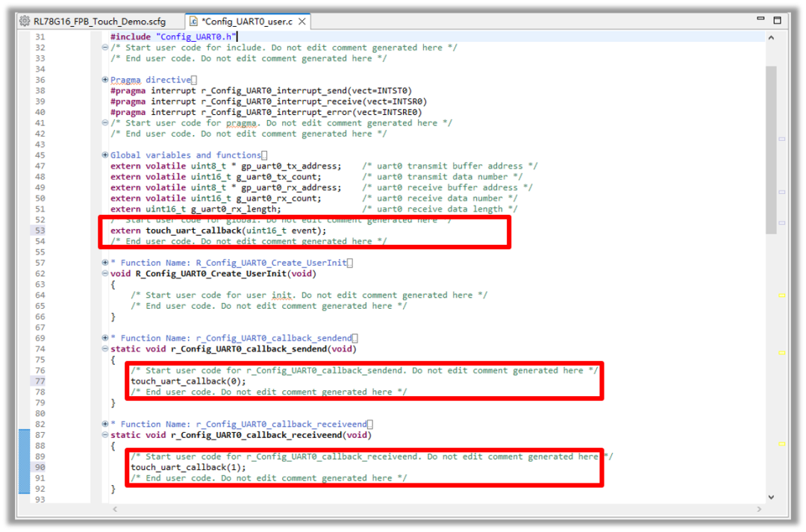Click the gear icon on the RL78G16_FPB_Touch_Demo.scfg tab
This screenshot has height=532, width=806.
click(25, 22)
